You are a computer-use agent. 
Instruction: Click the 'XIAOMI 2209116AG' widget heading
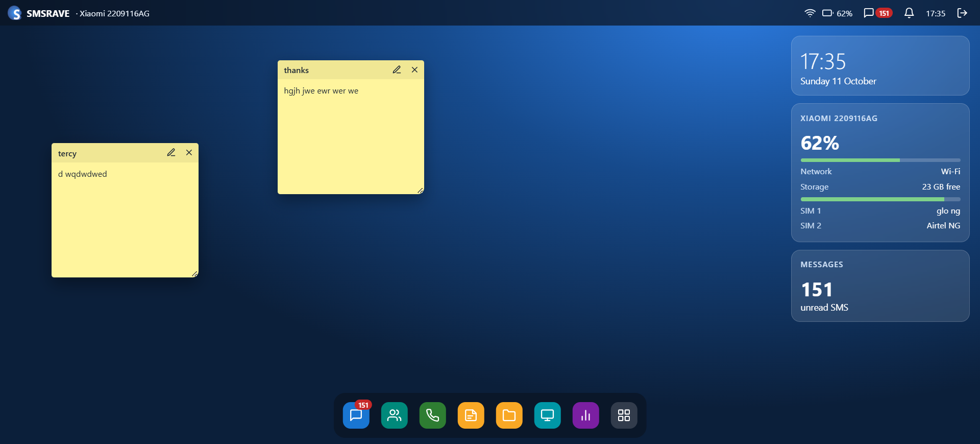click(x=839, y=119)
